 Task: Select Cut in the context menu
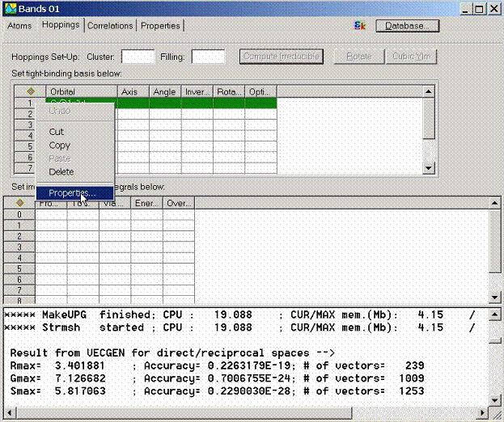(57, 132)
